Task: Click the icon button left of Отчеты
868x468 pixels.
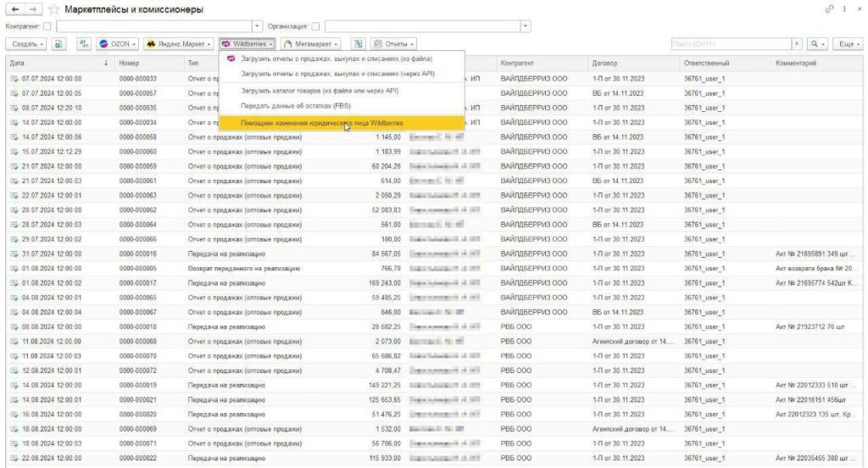Action: tap(359, 43)
